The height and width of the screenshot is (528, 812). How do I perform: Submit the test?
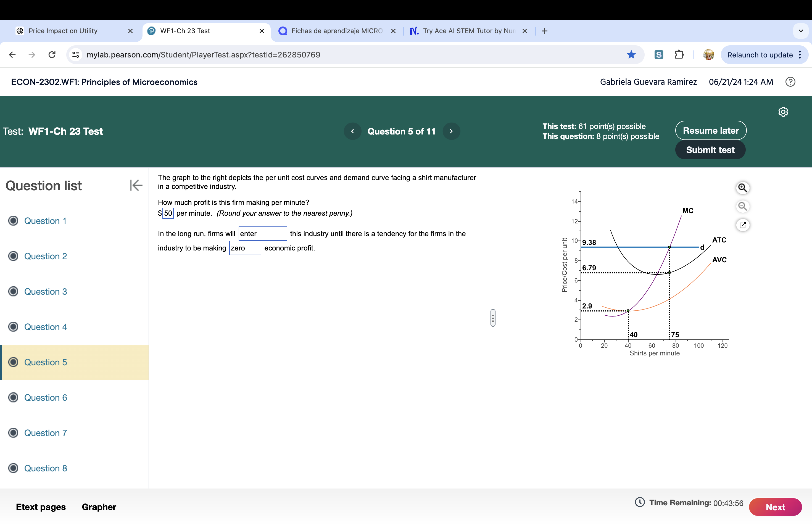point(710,149)
